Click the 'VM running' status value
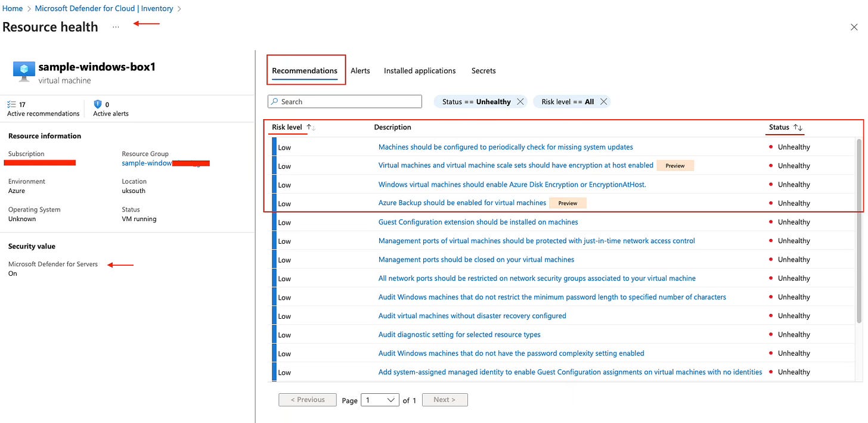Viewport: 868px width, 423px height. (139, 219)
